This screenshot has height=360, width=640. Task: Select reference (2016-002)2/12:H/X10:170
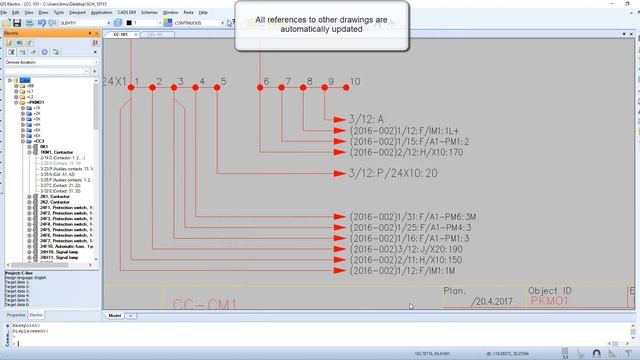[407, 153]
